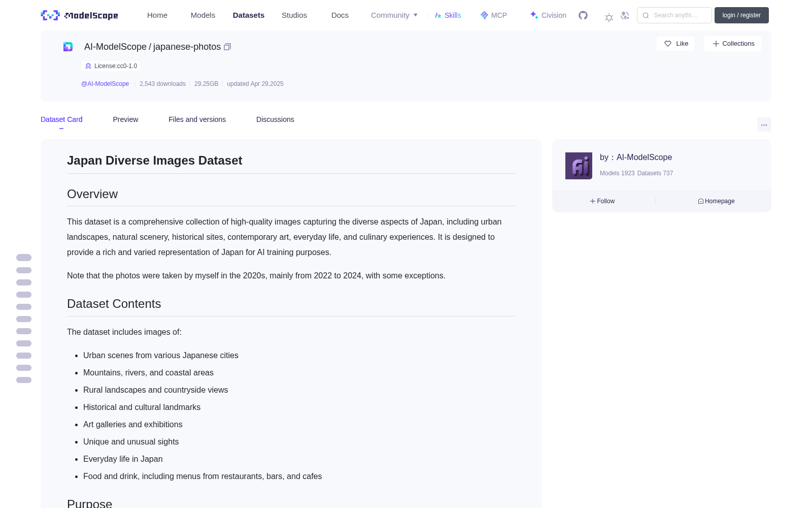Expand the Community dropdown

[394, 15]
